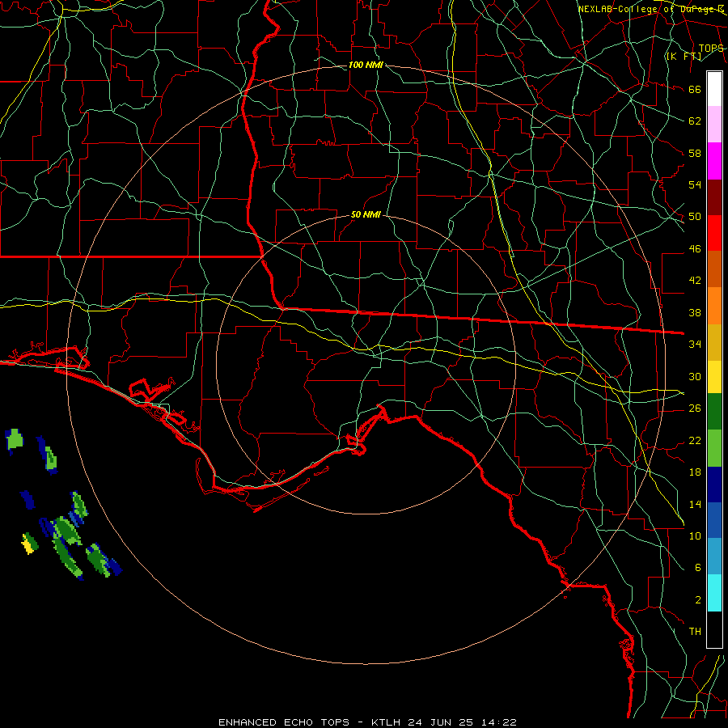728x728 pixels.
Task: Click the 22 legend value
Action: 695,440
